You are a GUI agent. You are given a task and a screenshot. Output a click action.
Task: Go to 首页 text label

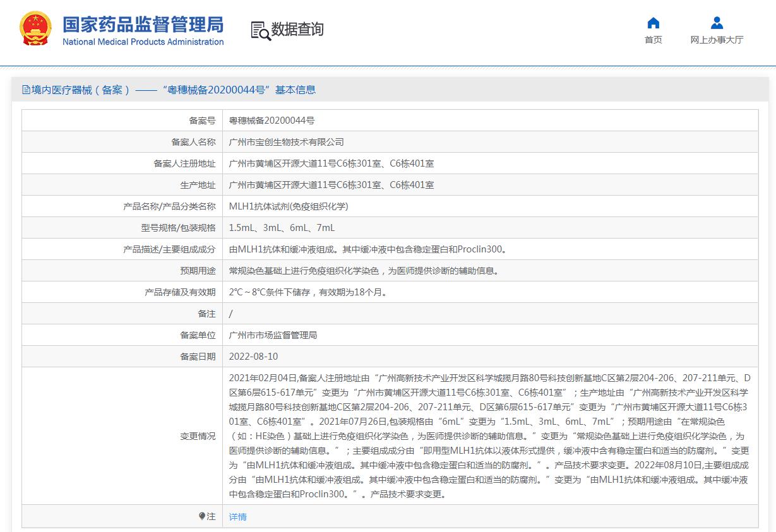654,40
